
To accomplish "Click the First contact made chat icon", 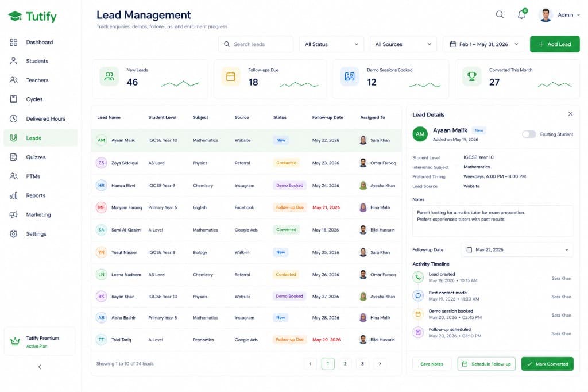I will (x=418, y=295).
